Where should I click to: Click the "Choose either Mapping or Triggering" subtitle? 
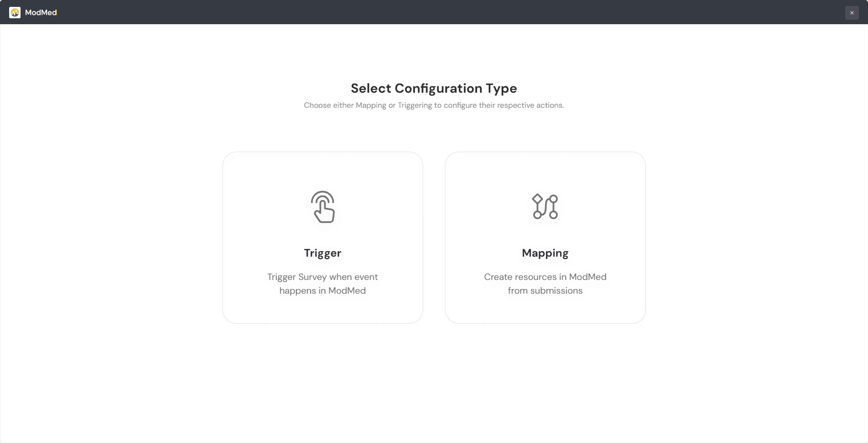[x=434, y=105]
